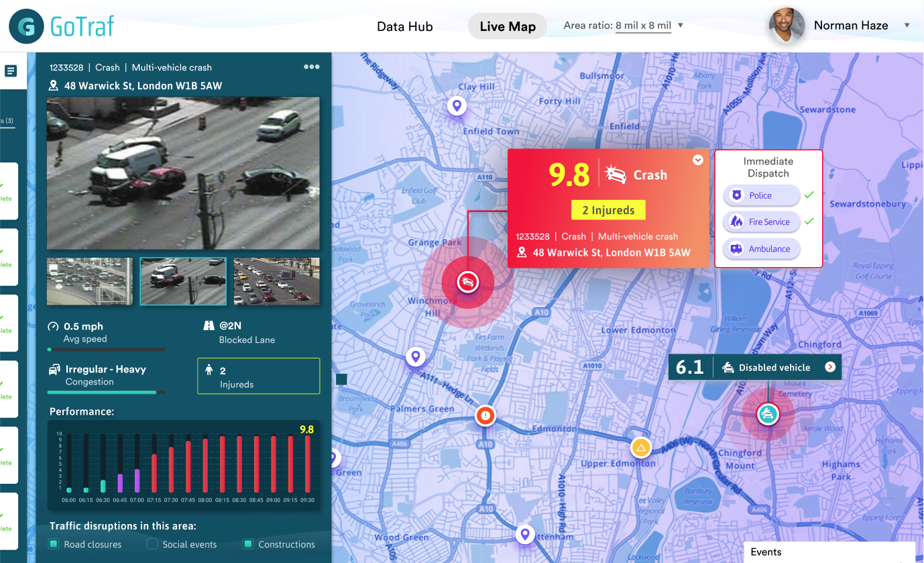Select purple location pin near Tottenham
The height and width of the screenshot is (563, 924).
(525, 534)
